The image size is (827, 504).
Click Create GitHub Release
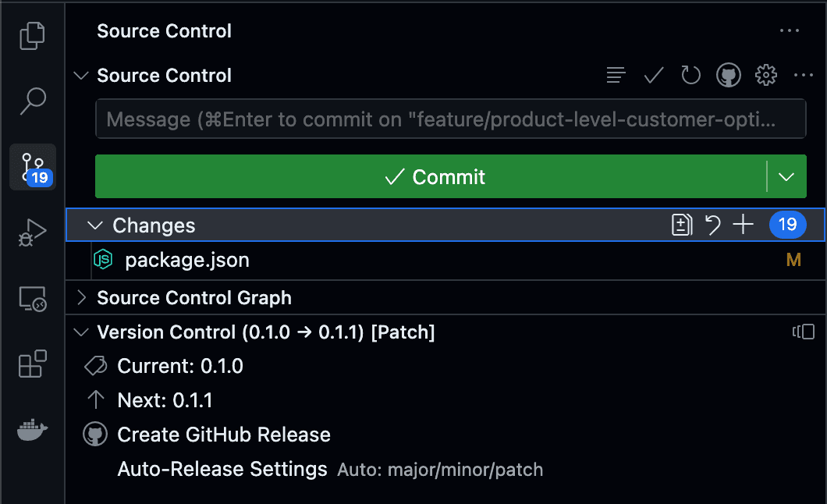pyautogui.click(x=224, y=435)
